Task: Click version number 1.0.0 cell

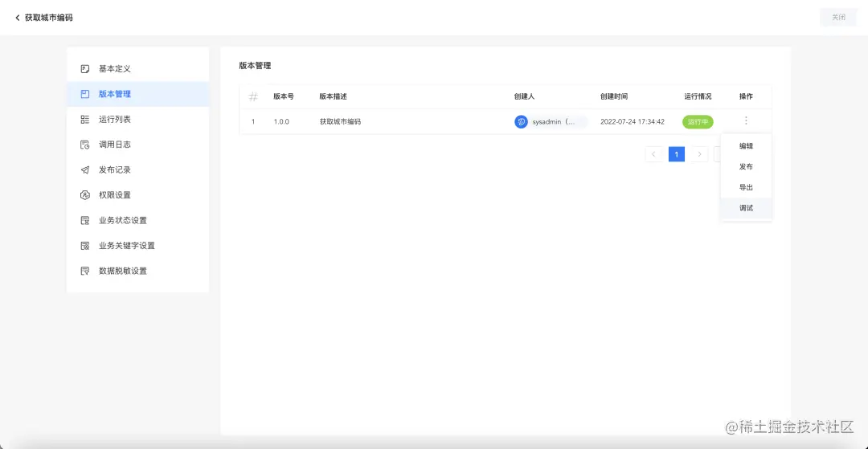Action: [x=281, y=121]
